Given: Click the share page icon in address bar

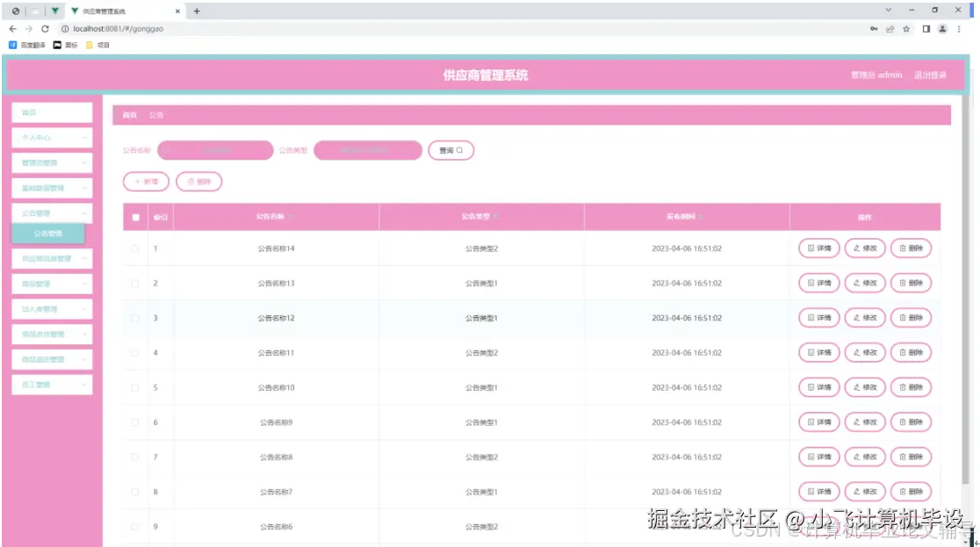Looking at the screenshot, I should tap(890, 29).
